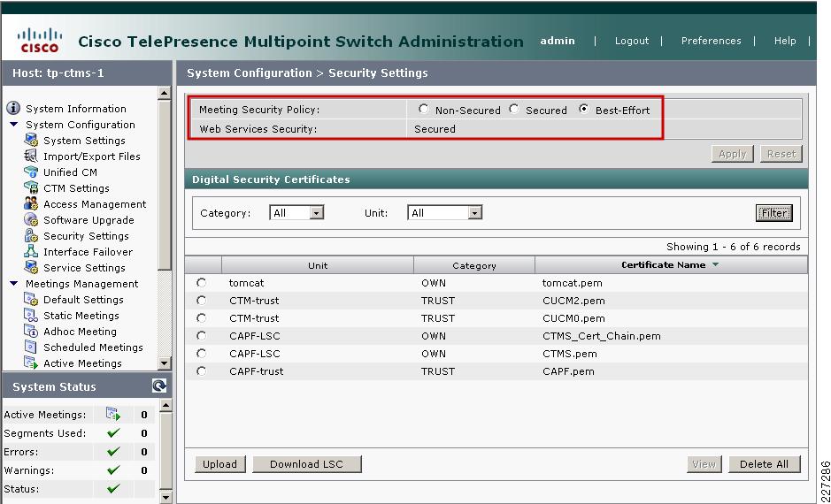
Task: Open Interface Failover page
Action: tap(88, 251)
